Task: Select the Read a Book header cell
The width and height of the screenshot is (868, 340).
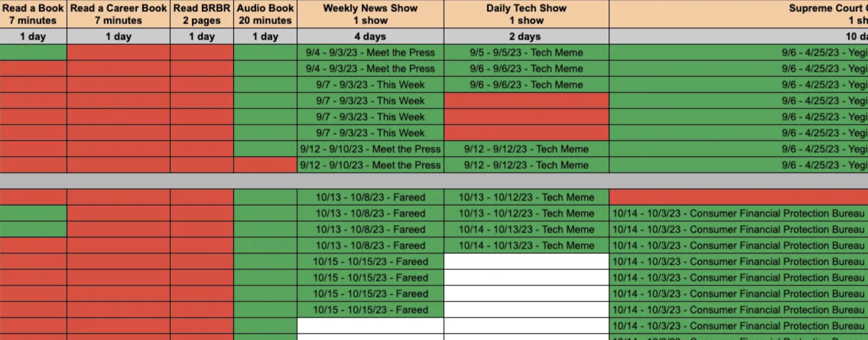Action: (x=33, y=14)
